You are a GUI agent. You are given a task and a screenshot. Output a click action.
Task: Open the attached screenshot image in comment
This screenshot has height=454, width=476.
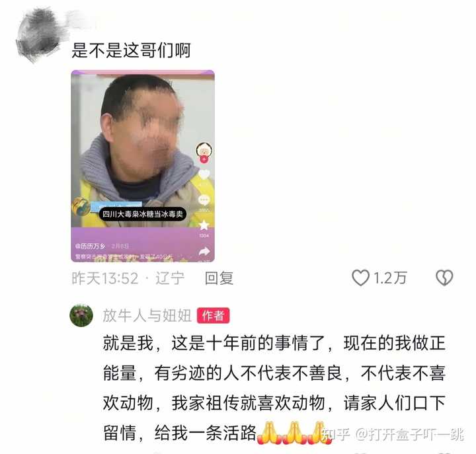pyautogui.click(x=143, y=166)
